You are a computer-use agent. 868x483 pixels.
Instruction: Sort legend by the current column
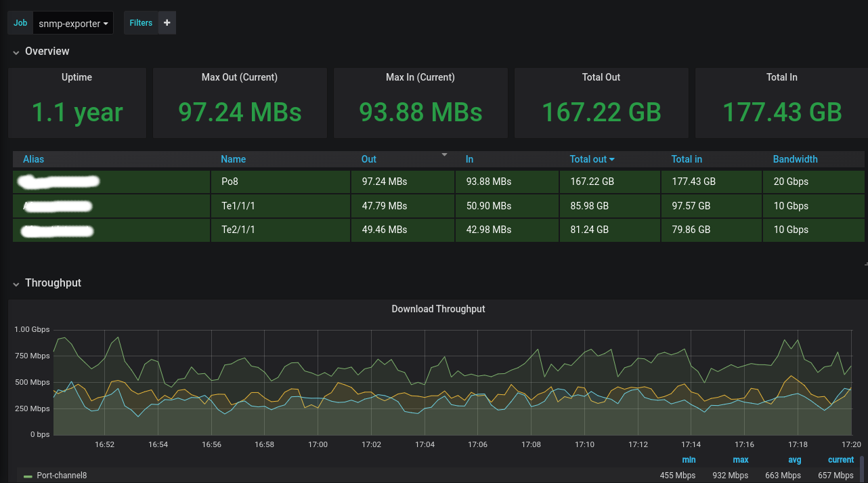coord(840,460)
